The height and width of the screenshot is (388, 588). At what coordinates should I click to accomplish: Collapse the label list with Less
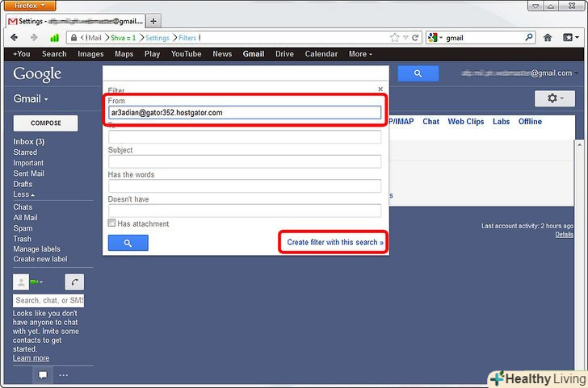[x=23, y=194]
